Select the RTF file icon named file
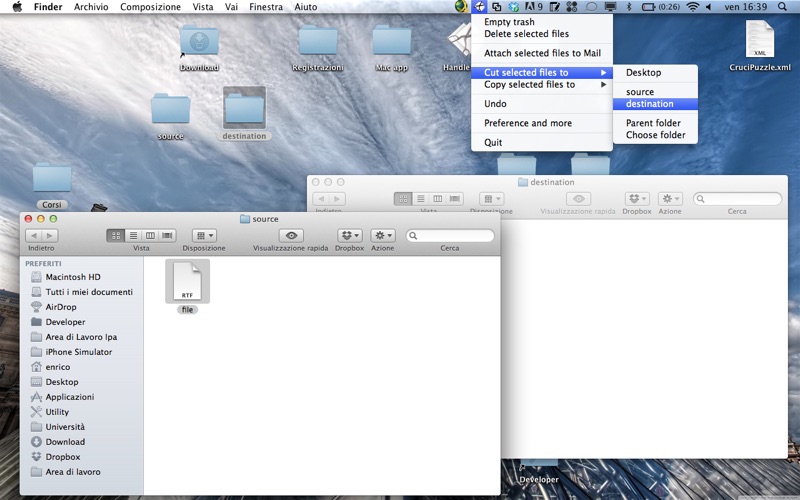Screen dimensions: 800x500 tap(187, 282)
